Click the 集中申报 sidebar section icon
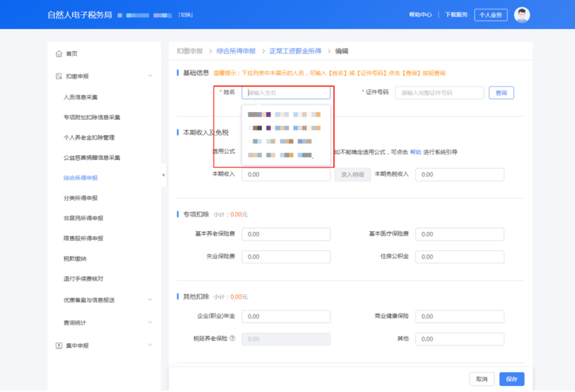 [x=59, y=346]
